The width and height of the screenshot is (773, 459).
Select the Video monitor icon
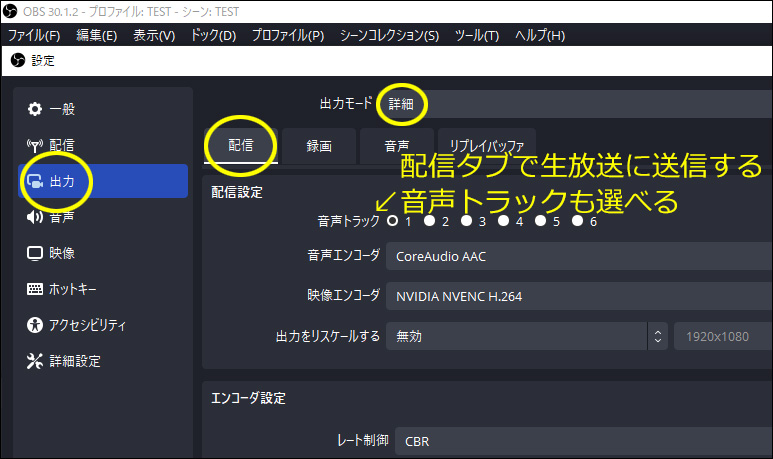(35, 253)
